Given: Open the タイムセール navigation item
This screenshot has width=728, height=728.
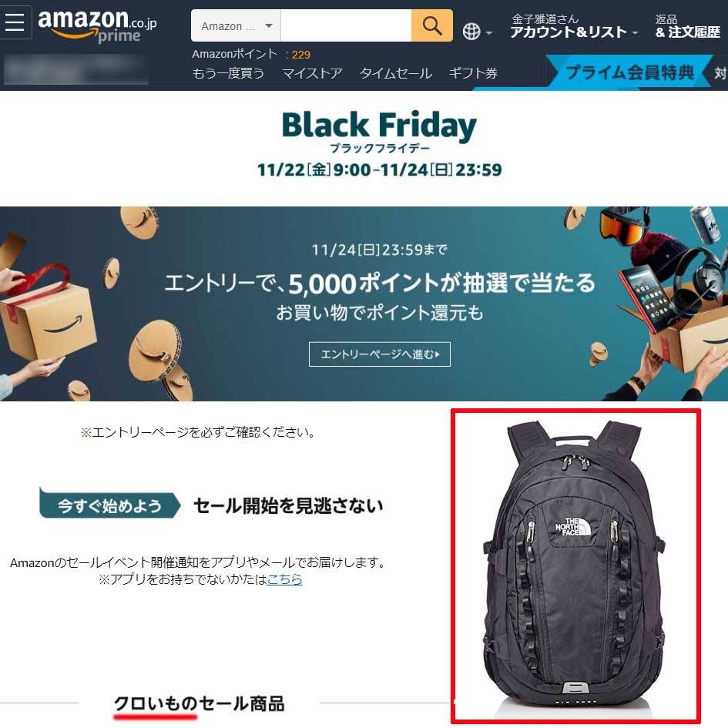Looking at the screenshot, I should 395,73.
